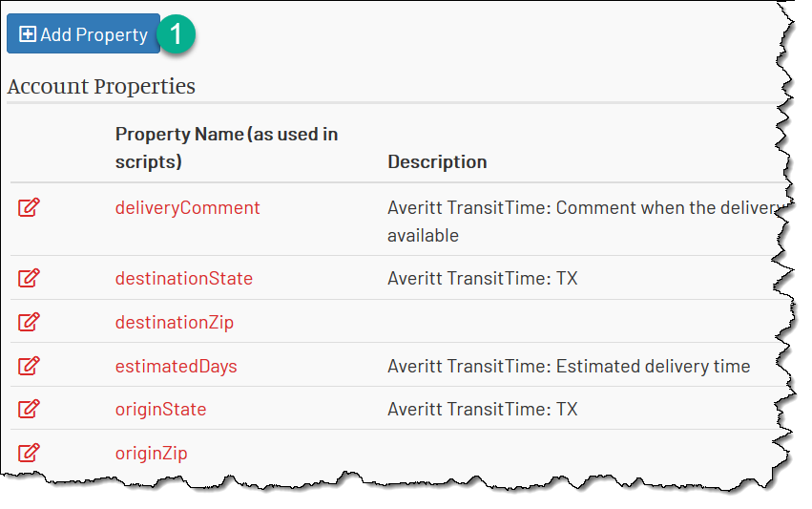The image size is (812, 509).
Task: Click the edit icon for destinationZip
Action: point(29,322)
